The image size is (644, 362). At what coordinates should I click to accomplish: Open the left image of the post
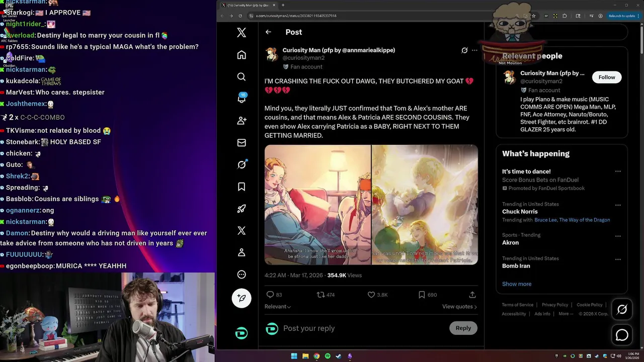pyautogui.click(x=317, y=205)
